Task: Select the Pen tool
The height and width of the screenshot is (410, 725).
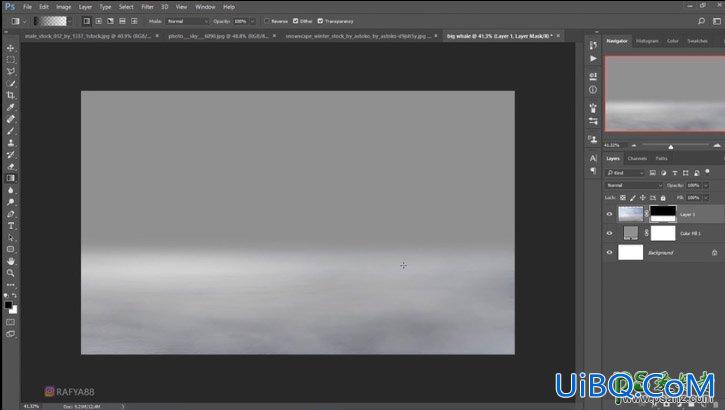Action: click(x=10, y=214)
